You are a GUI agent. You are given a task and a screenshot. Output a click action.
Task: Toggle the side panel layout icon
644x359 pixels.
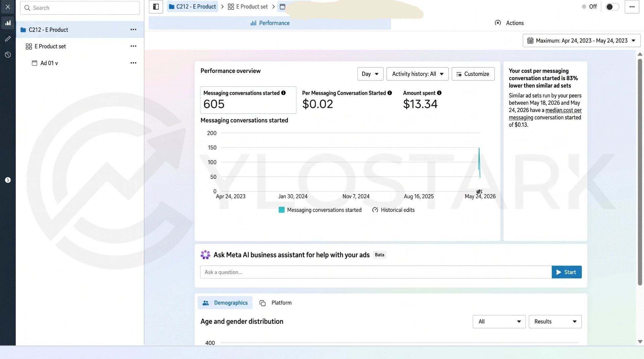(x=156, y=7)
